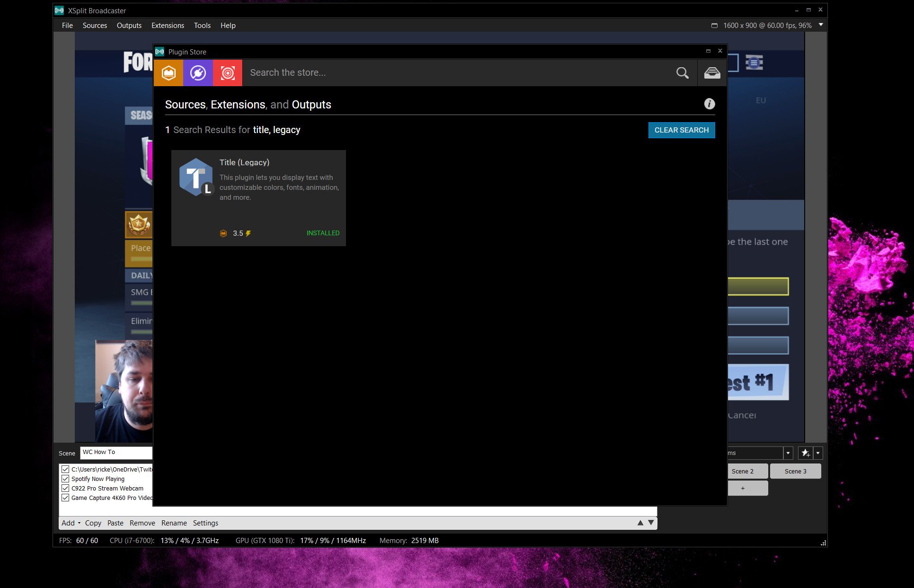914x588 pixels.
Task: Click INSTALLED label on Title Legacy plugin
Action: click(322, 232)
